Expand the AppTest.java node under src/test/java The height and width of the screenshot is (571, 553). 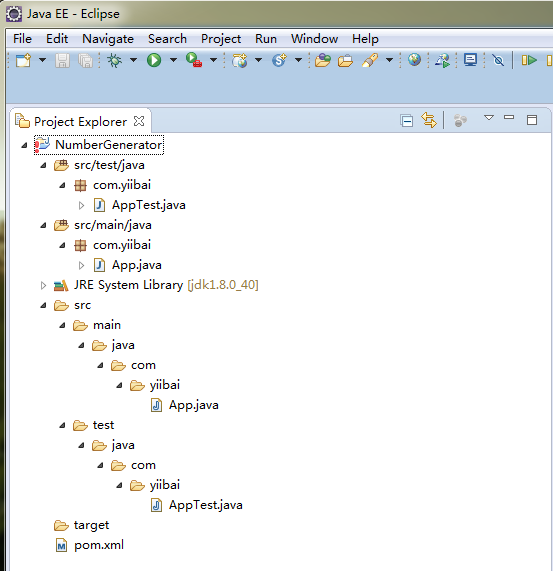(x=81, y=206)
